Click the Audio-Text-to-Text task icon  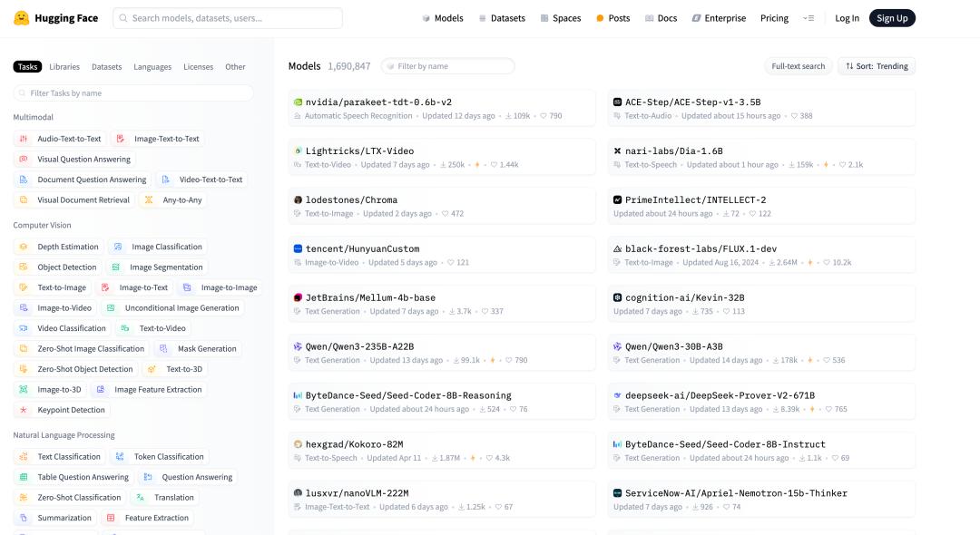click(24, 139)
